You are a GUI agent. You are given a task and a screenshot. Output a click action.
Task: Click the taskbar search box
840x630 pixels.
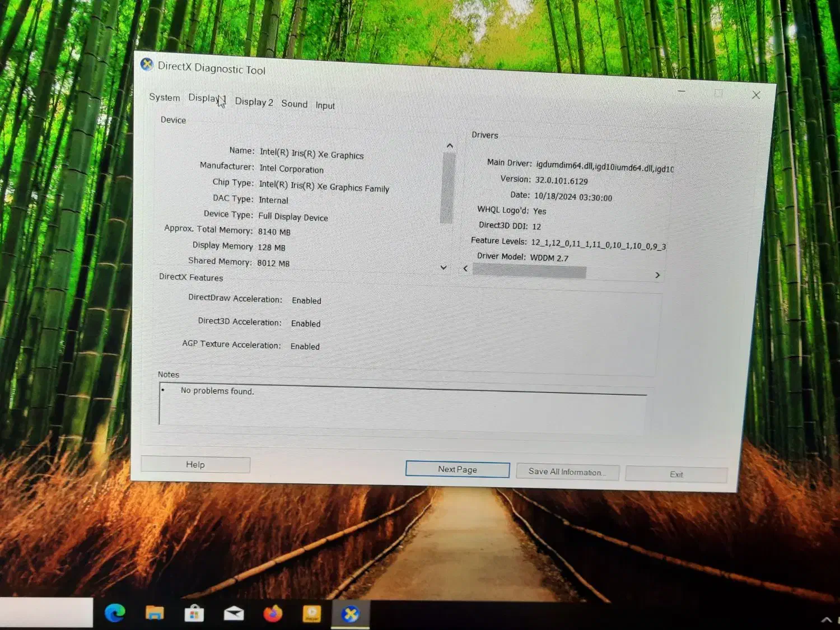tap(46, 612)
